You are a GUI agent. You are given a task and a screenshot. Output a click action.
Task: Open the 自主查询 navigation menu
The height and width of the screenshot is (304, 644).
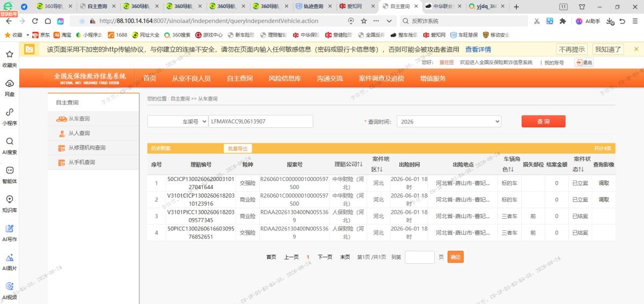239,78
